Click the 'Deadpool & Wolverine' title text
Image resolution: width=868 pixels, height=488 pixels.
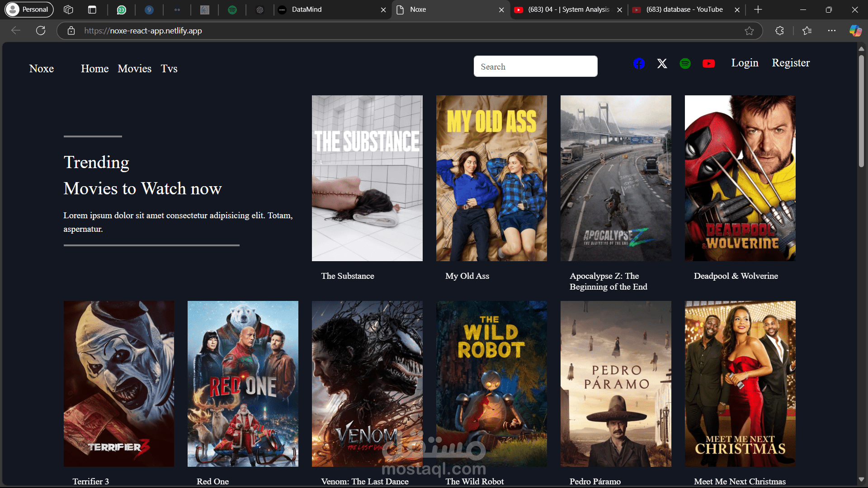[736, 276]
